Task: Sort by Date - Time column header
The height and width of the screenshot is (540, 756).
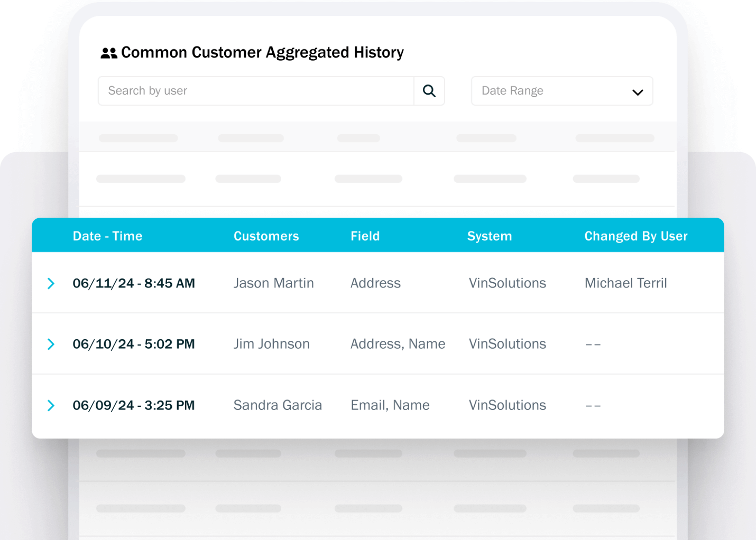Action: [107, 236]
